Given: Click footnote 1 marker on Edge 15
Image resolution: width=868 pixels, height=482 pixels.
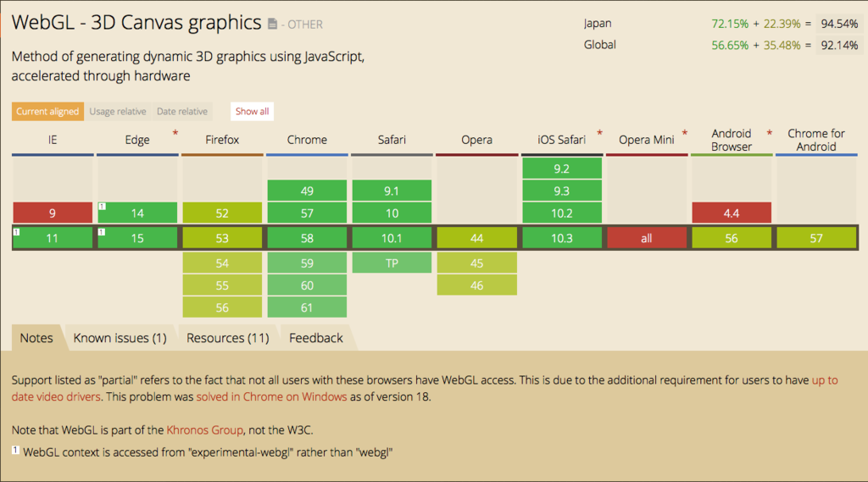Looking at the screenshot, I should (102, 232).
